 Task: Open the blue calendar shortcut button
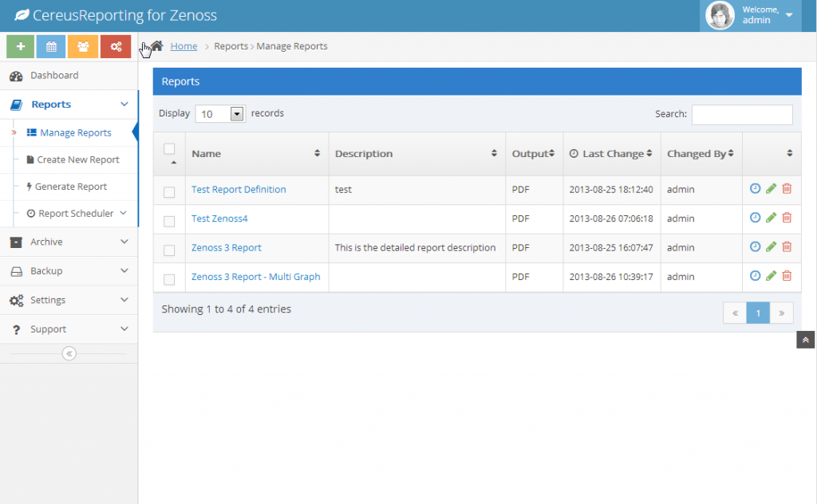coord(51,46)
